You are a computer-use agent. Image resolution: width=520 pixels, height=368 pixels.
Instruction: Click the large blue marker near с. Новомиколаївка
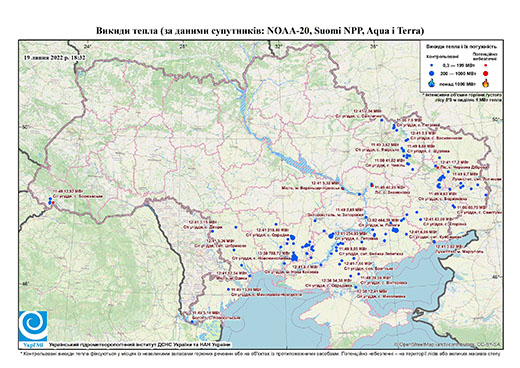pyautogui.click(x=294, y=257)
